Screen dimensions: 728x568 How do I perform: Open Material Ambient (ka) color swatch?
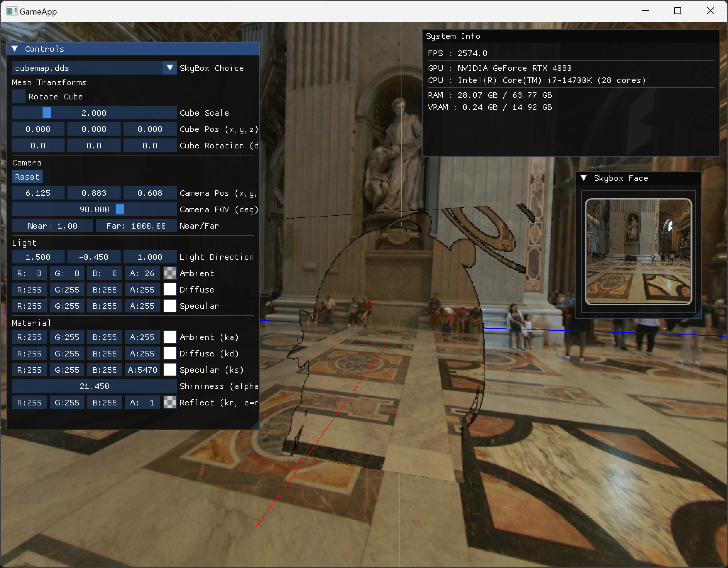point(170,337)
